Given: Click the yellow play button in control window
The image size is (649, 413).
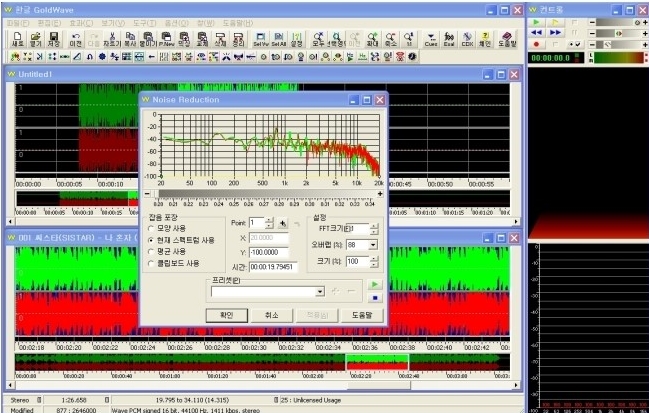Looking at the screenshot, I should (x=555, y=22).
